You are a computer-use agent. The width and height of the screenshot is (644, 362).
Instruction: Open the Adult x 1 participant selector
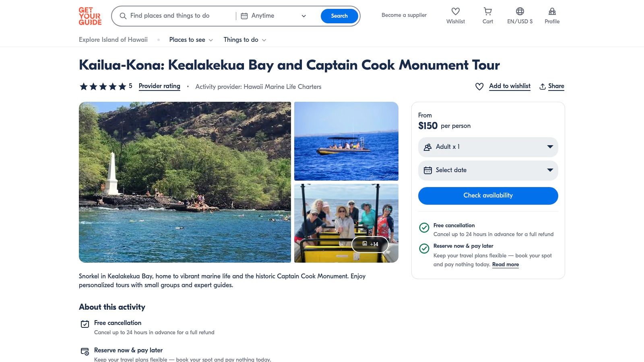[x=488, y=147]
